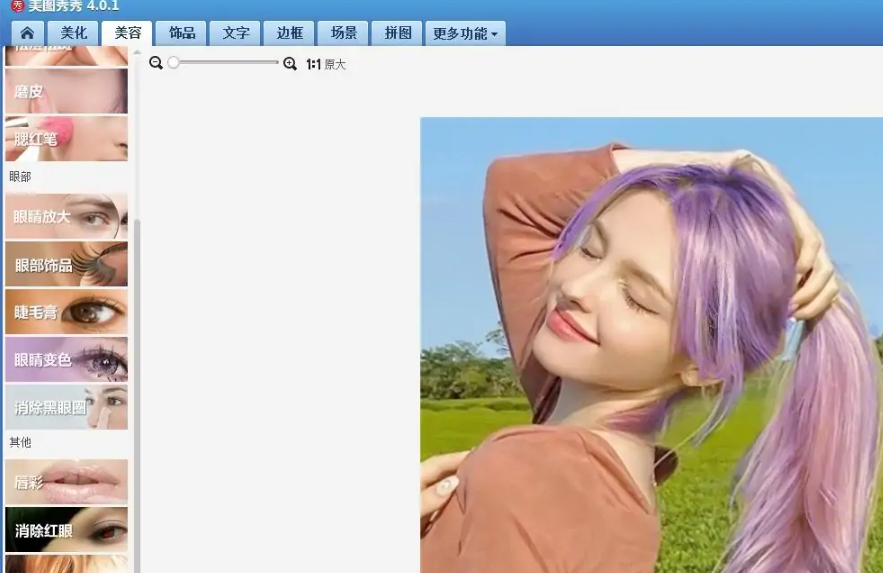Select the 磨皮 skin smoothing tool
The width and height of the screenshot is (883, 573).
[x=66, y=91]
